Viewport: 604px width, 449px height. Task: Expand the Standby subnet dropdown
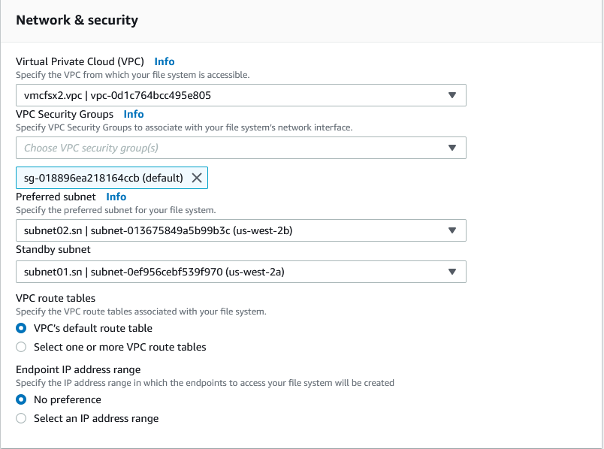[x=452, y=271]
